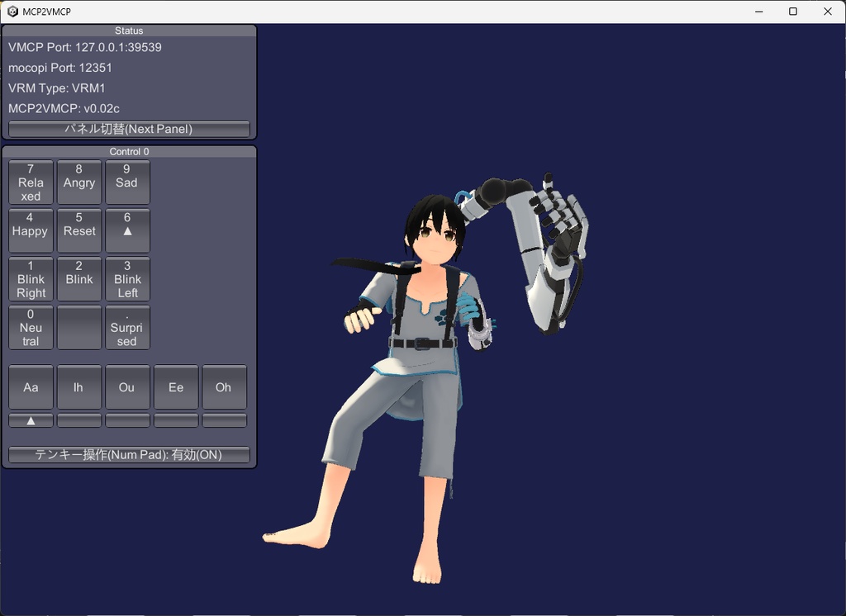Trigger Blink Left
Viewport: 846px width, 616px height.
127,279
